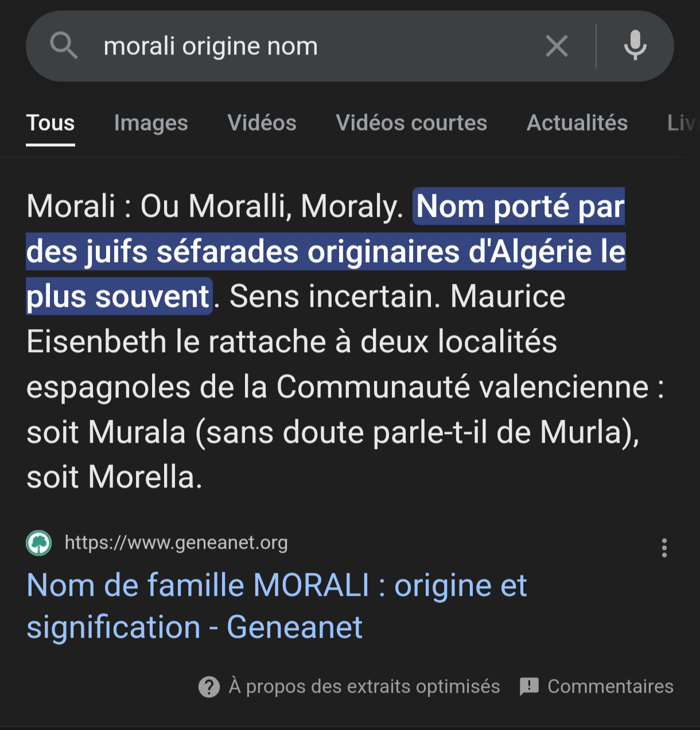This screenshot has height=730, width=700.
Task: Go to the Actualités tab
Action: (x=577, y=123)
